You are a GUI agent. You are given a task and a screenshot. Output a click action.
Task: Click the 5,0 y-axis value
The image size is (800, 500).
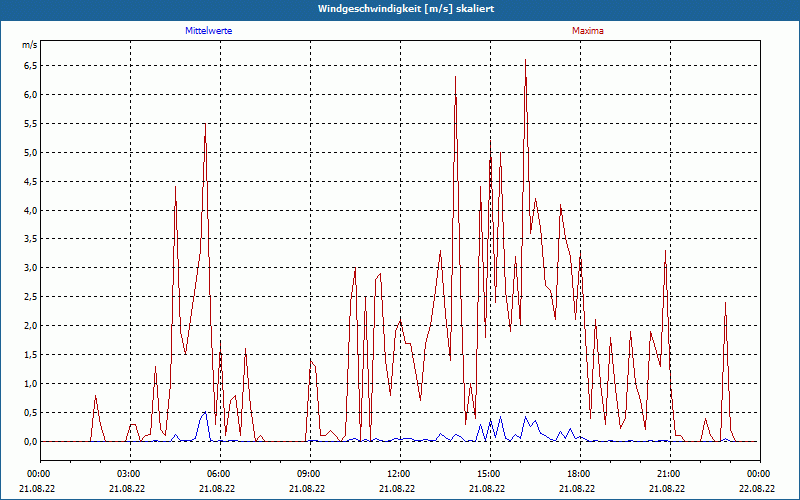tap(30, 153)
